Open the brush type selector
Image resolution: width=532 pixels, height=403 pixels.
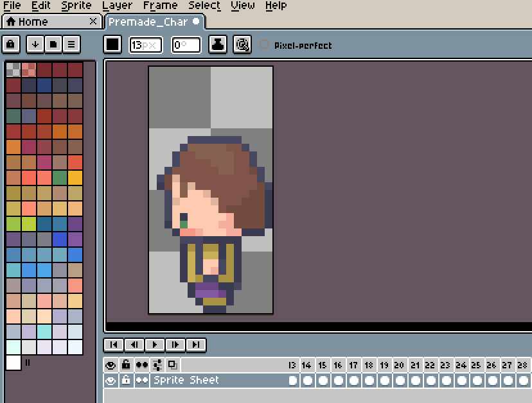point(113,44)
